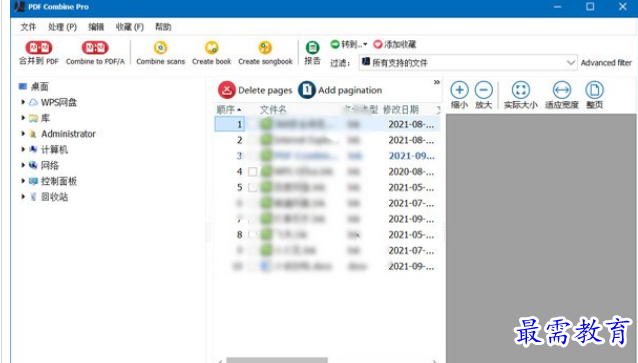Viewport: 638px width, 363px height.
Task: Select file row number 2
Action: click(x=328, y=140)
